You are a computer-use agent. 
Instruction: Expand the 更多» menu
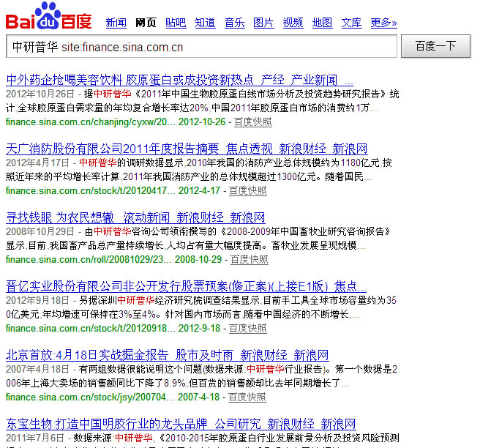pyautogui.click(x=384, y=23)
